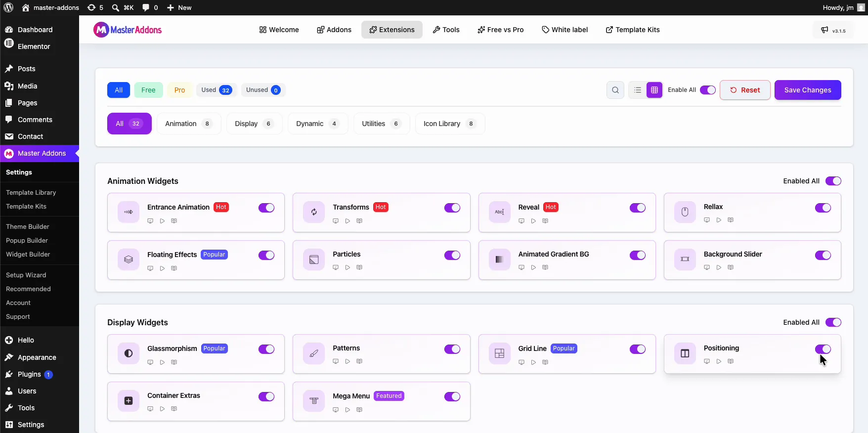Toggle the Positioning switch
This screenshot has height=433, width=868.
[x=823, y=349]
